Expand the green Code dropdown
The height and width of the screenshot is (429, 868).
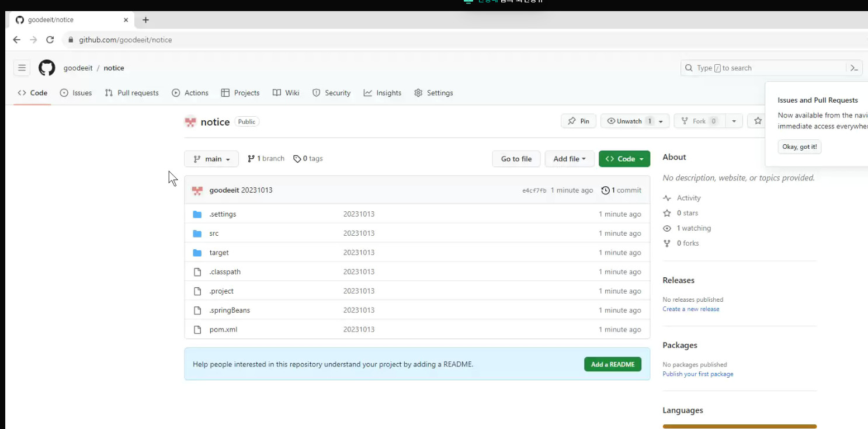coord(624,159)
